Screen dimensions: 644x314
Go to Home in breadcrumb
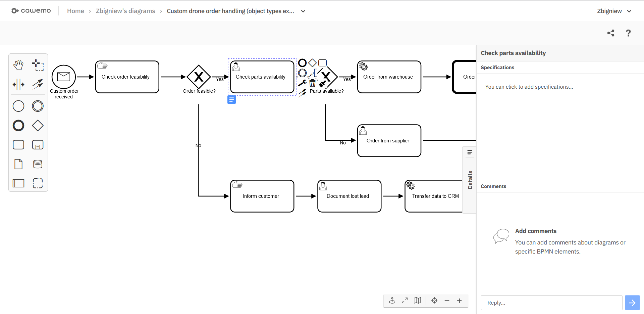(75, 11)
